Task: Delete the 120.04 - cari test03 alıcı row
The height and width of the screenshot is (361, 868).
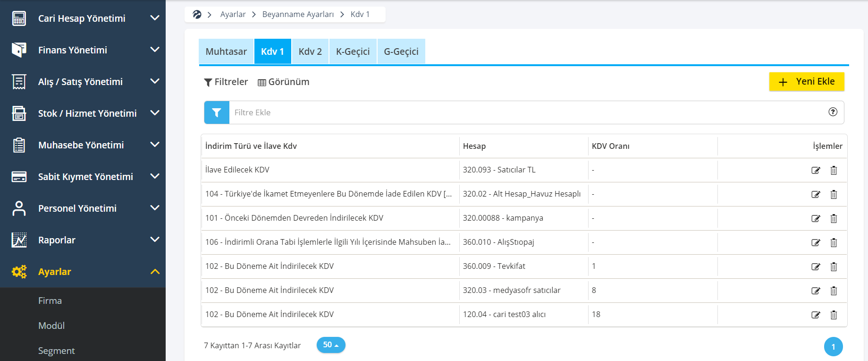Action: [x=834, y=315]
